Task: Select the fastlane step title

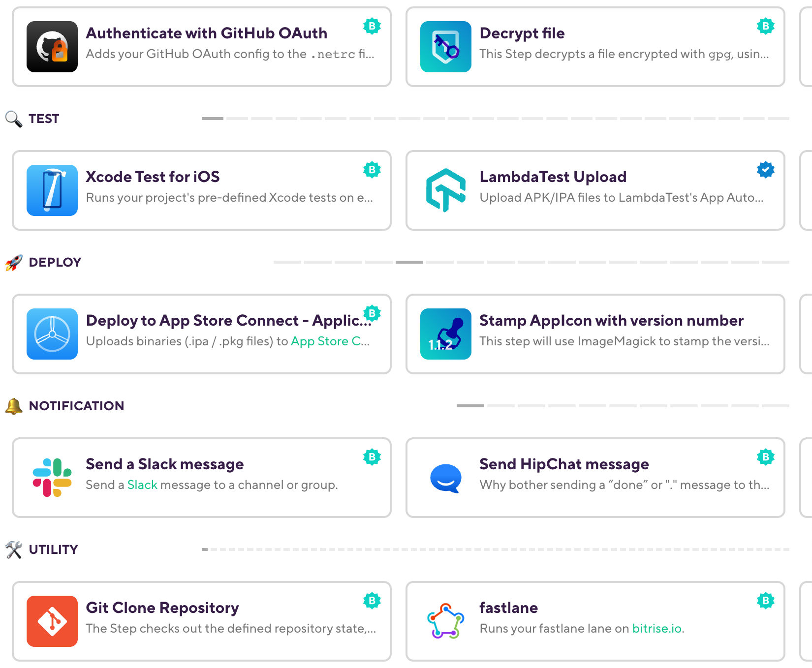Action: pos(509,607)
